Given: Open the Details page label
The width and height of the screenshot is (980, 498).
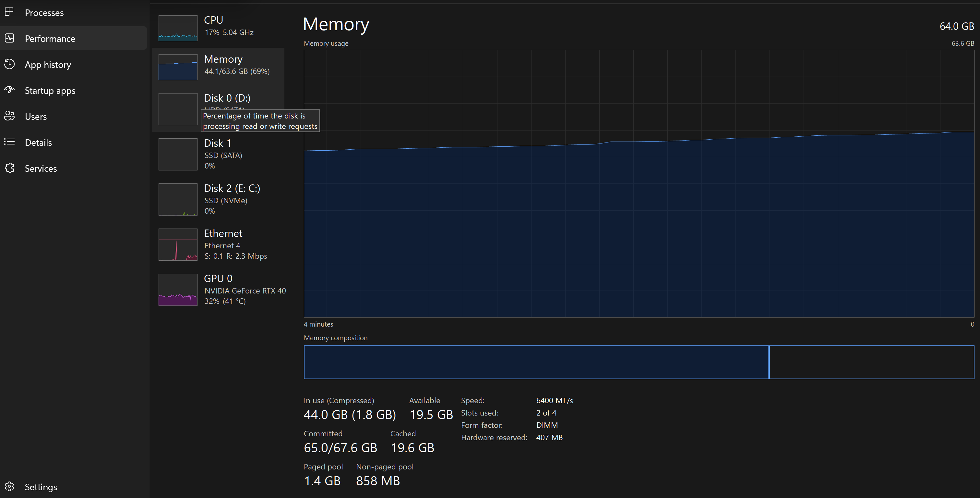Looking at the screenshot, I should pos(38,143).
